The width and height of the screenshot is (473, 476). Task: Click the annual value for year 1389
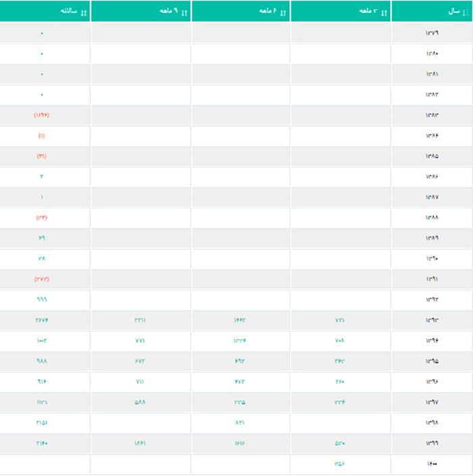[42, 238]
